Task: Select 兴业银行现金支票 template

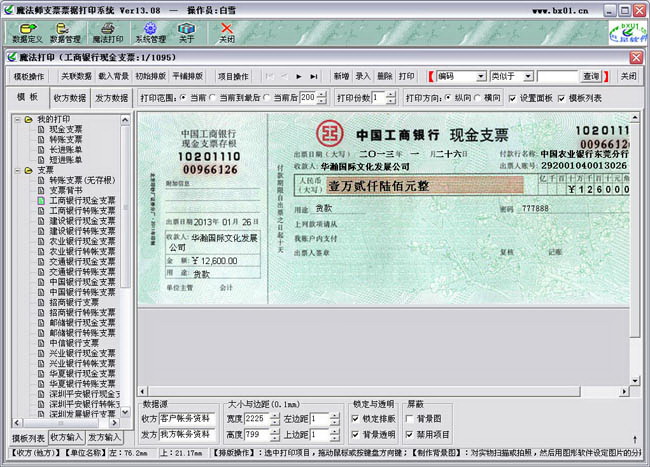Action: (82, 353)
